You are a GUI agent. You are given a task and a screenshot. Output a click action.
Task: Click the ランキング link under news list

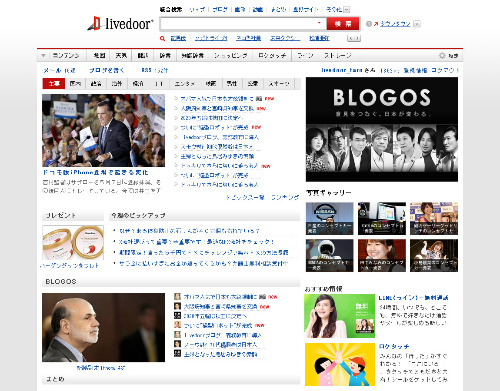(x=285, y=197)
